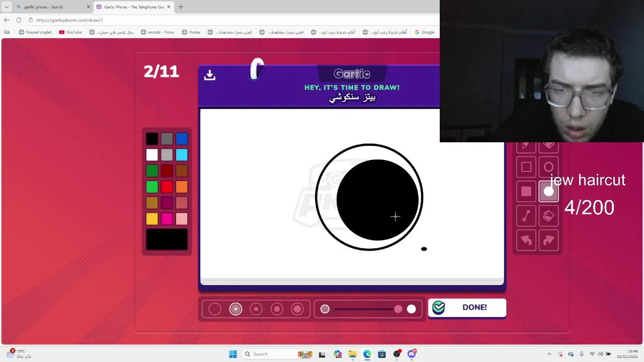Open Discord from the taskbar
This screenshot has height=362, width=644.
412,354
